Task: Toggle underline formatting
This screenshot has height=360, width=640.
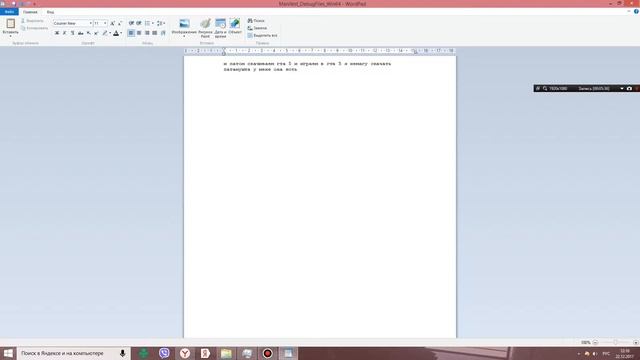Action: [72, 33]
